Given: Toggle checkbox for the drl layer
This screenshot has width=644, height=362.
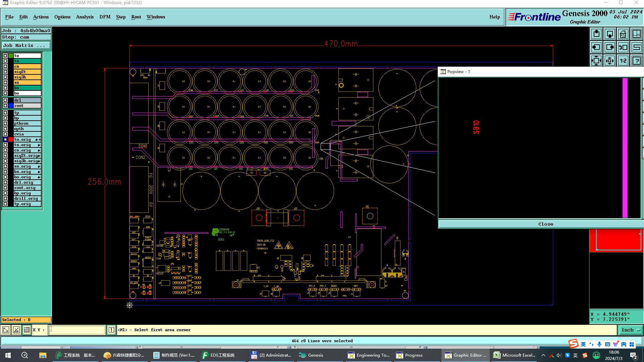Looking at the screenshot, I should click(5, 100).
